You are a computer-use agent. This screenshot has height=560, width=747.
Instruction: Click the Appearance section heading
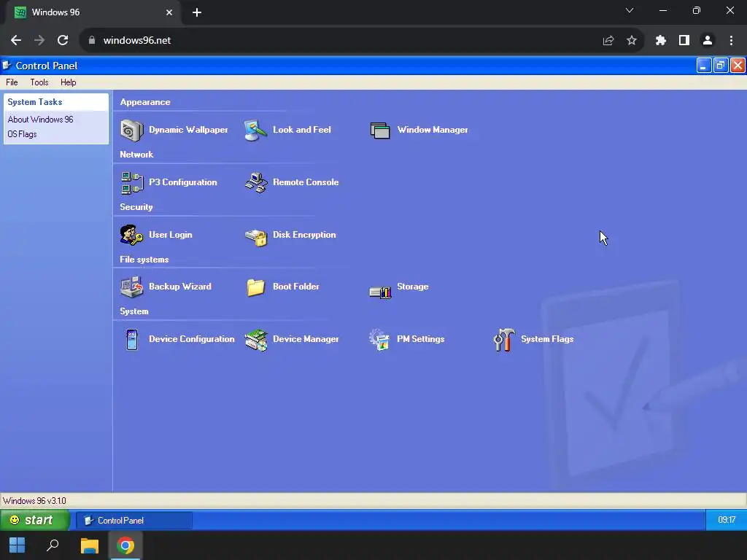[x=145, y=102]
